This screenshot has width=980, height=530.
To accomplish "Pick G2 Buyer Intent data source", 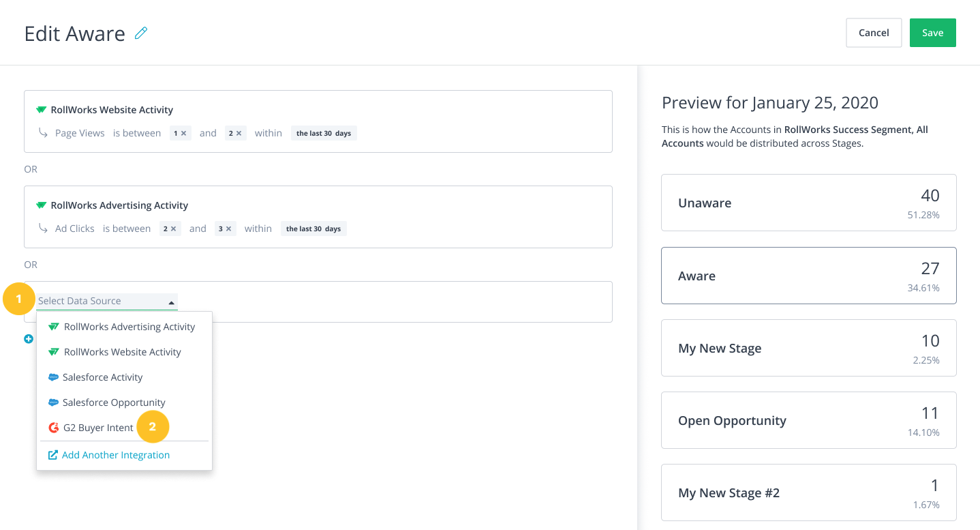I will (97, 428).
